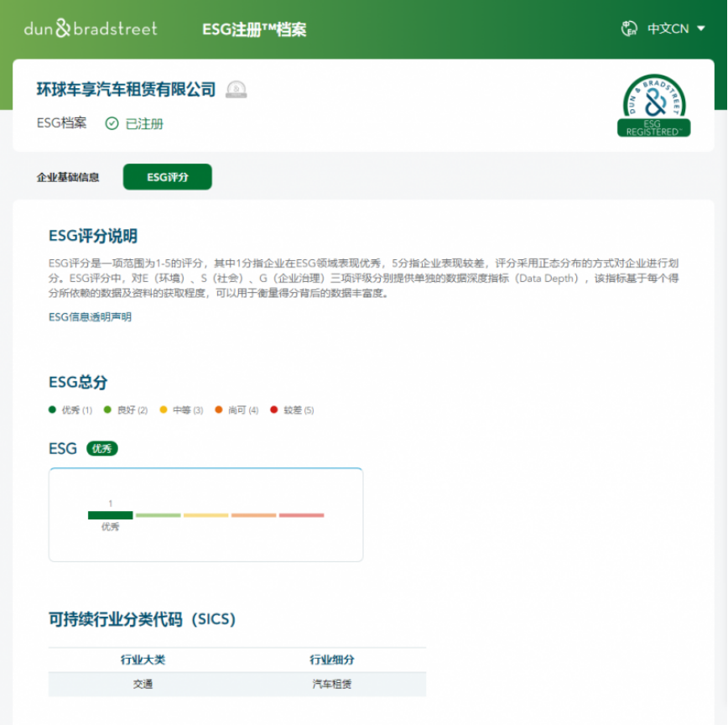Click the 已注册 status text
The width and height of the screenshot is (728, 725).
coord(144,124)
